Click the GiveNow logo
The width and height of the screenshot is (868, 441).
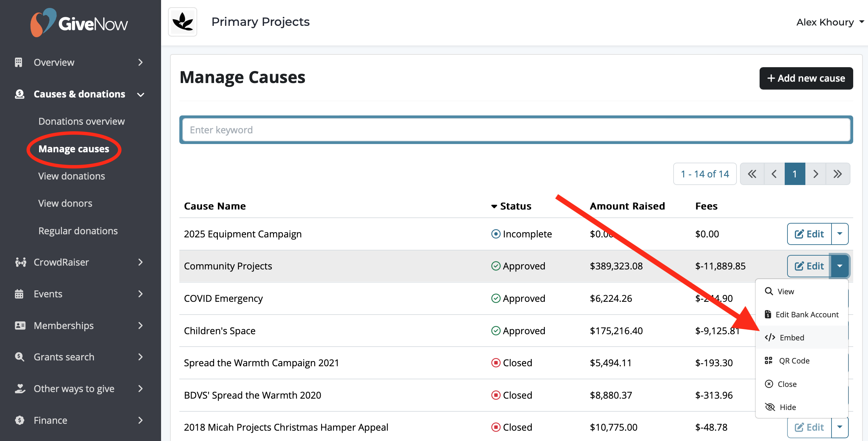pos(79,23)
